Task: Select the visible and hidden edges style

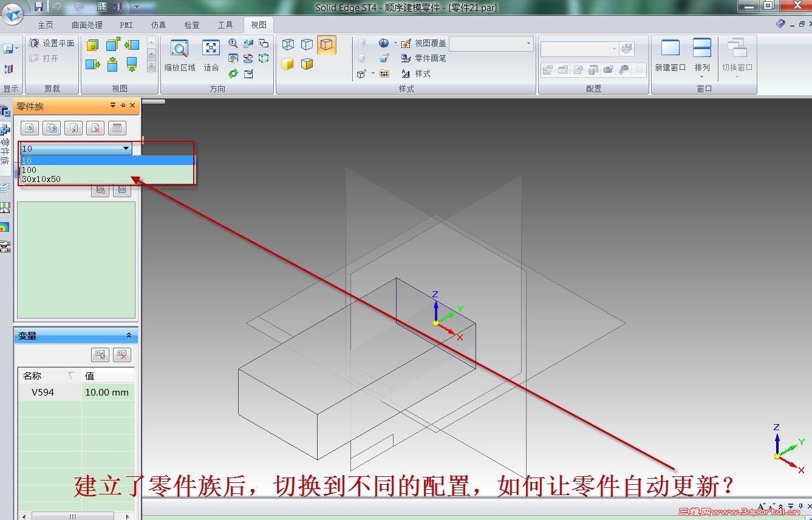Action: point(288,45)
